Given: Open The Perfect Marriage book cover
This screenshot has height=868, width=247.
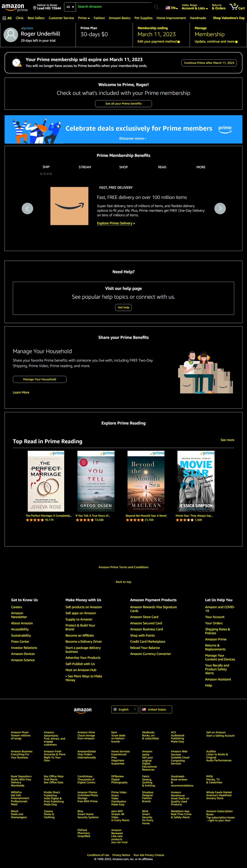Looking at the screenshot, I should pos(46,481).
